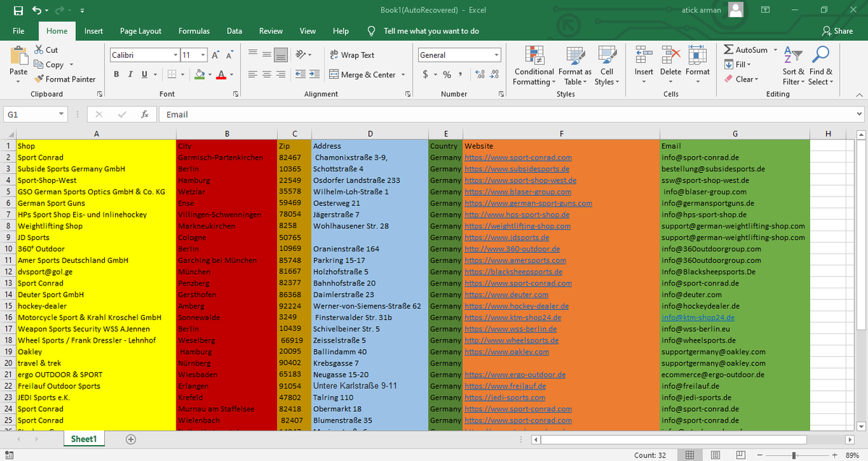The height and width of the screenshot is (461, 868).
Task: Apply Percent Style format
Action: click(446, 74)
